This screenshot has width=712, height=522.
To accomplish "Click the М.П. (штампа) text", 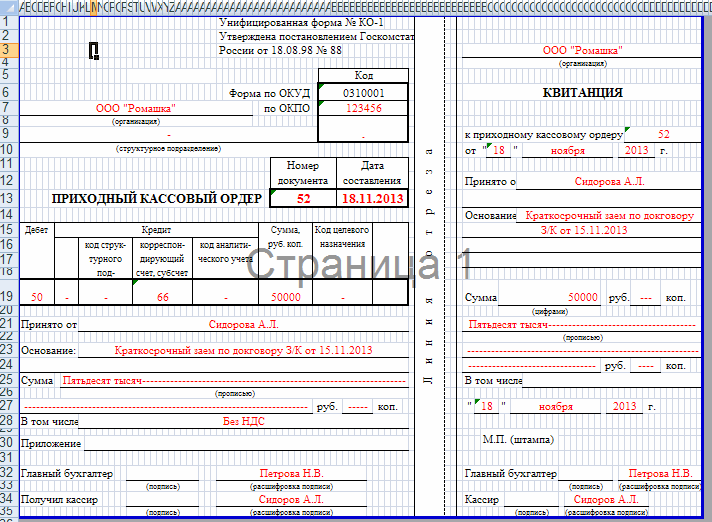I will (x=518, y=439).
